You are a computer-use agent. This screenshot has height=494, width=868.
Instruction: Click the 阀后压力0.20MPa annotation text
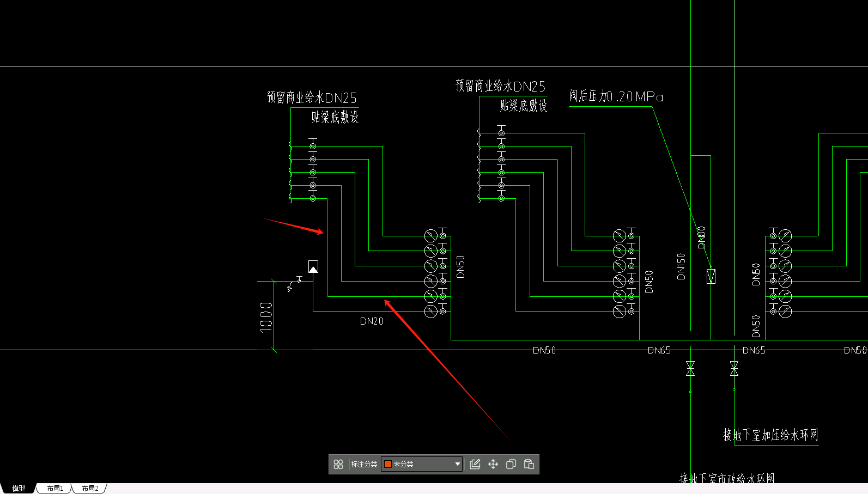coord(616,96)
